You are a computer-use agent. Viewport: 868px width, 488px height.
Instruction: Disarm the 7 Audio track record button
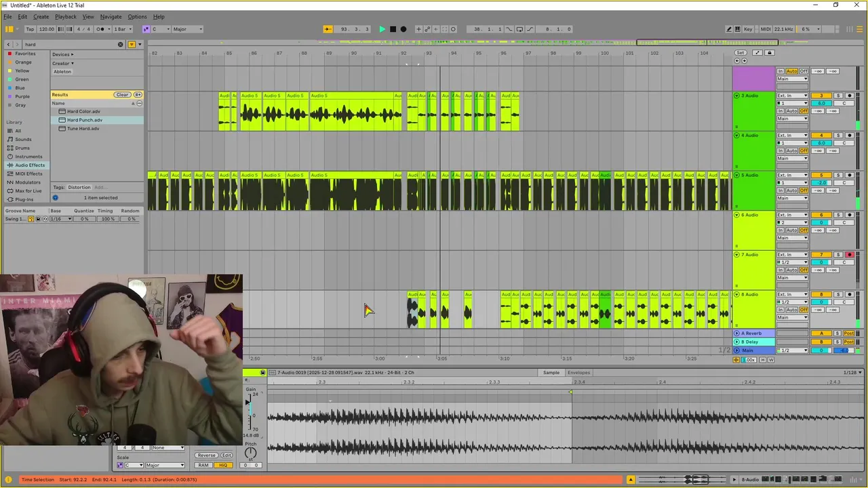(849, 255)
